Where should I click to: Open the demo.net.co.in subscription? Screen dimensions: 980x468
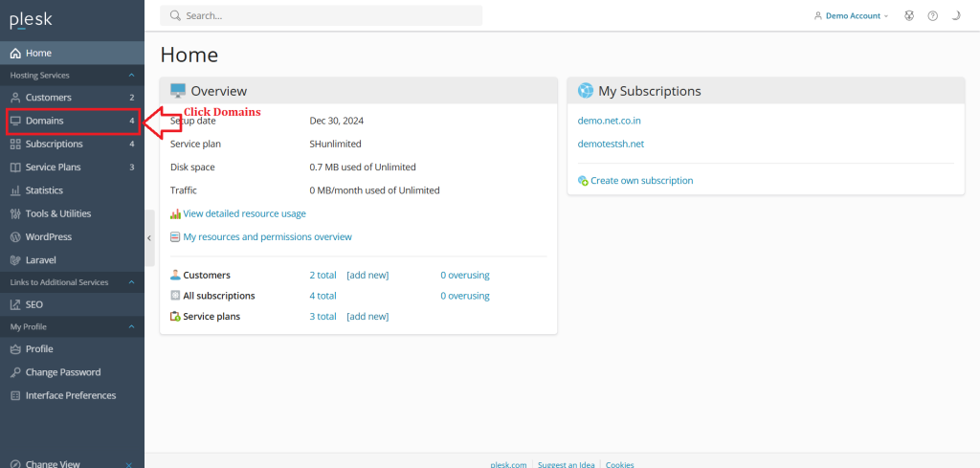click(610, 121)
